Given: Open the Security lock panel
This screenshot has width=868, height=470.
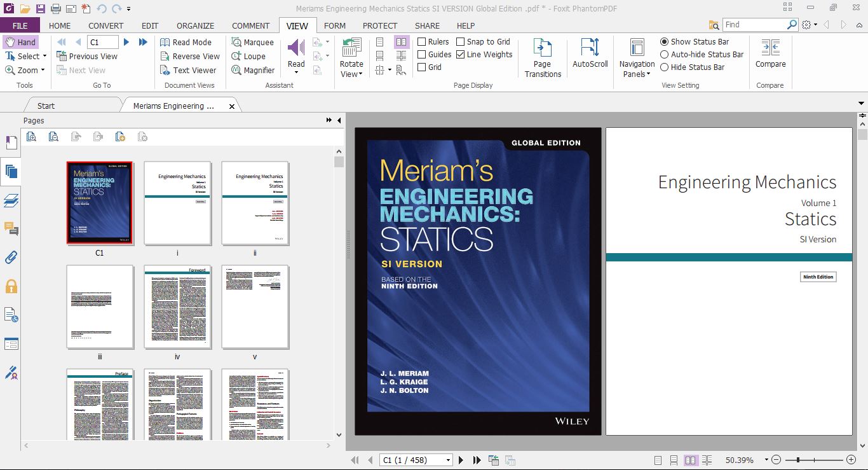Looking at the screenshot, I should coord(11,286).
